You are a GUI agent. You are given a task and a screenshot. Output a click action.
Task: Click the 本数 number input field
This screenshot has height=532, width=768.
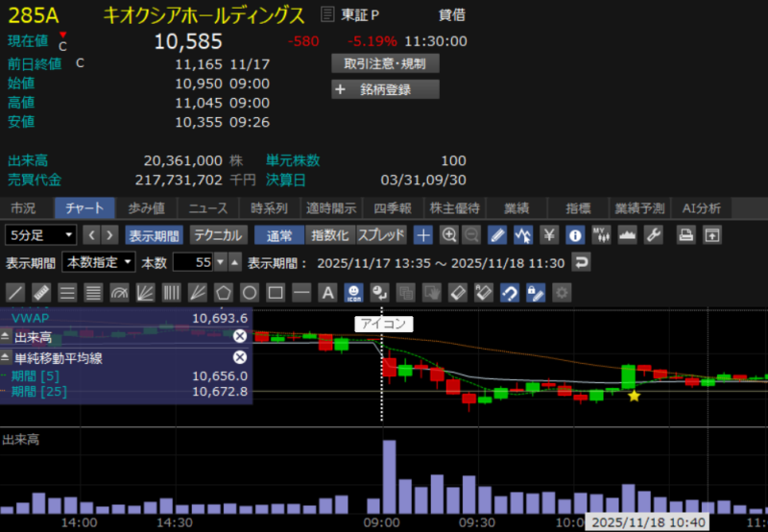point(192,262)
